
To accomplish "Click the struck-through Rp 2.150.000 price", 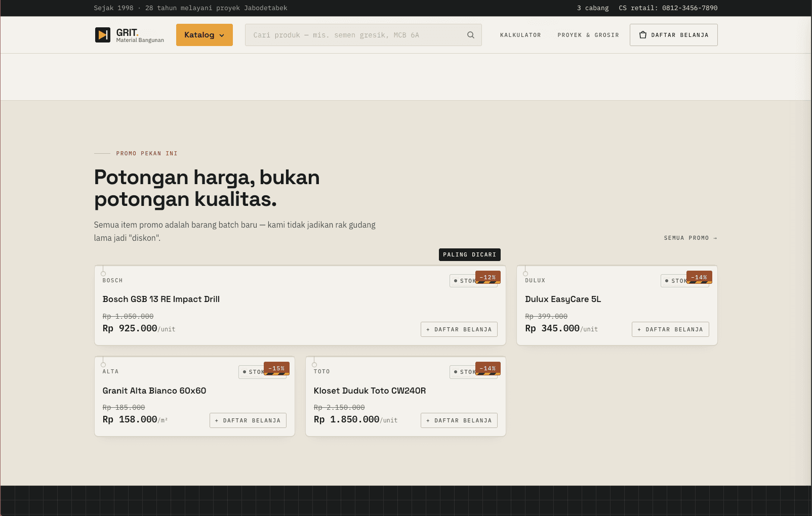I will click(339, 407).
